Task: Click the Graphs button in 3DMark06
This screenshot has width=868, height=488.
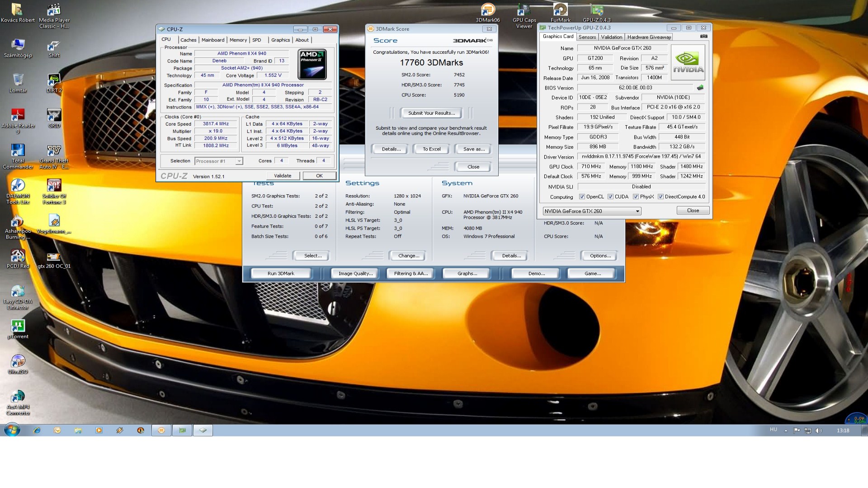Action: click(467, 273)
